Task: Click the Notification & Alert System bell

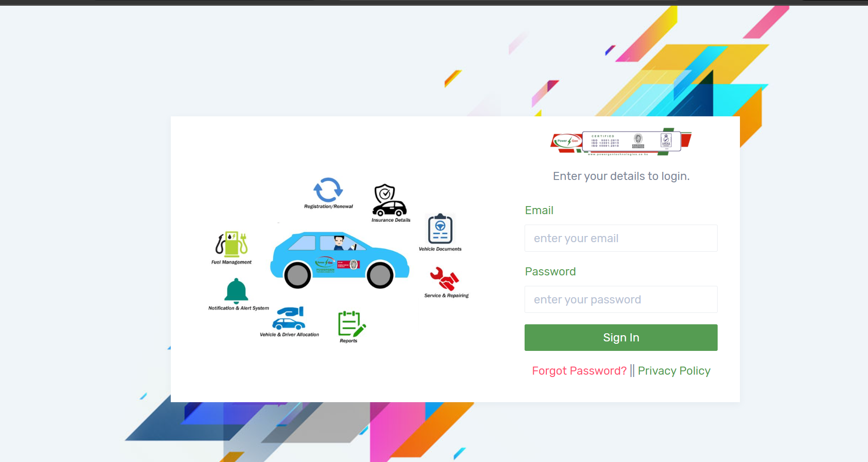Action: (x=236, y=291)
